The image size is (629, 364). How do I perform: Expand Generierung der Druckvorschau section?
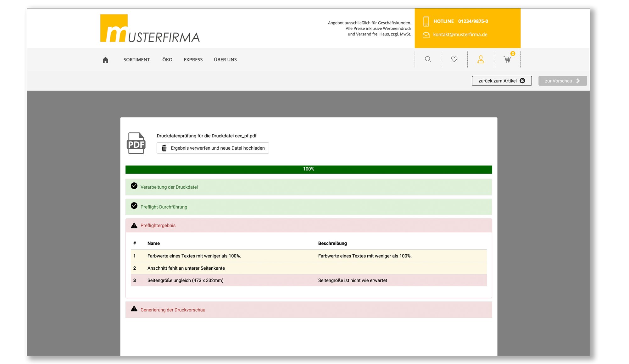309,310
